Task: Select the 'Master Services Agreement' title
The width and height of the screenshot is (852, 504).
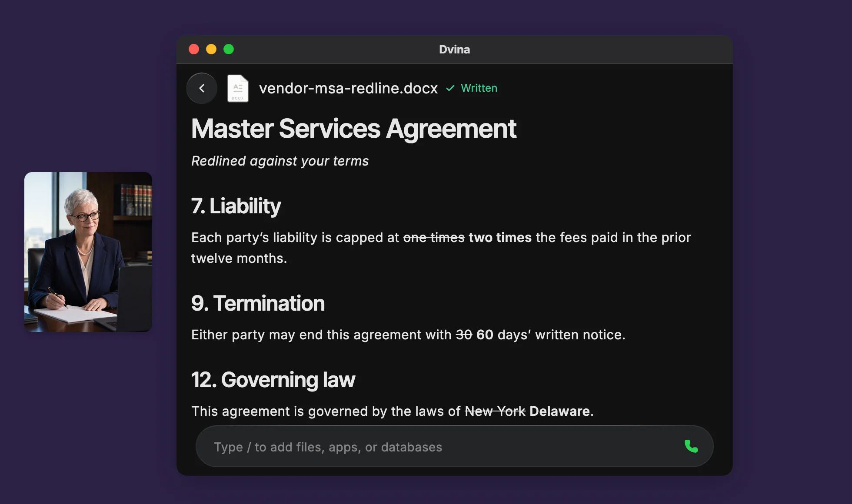Action: [x=353, y=129]
